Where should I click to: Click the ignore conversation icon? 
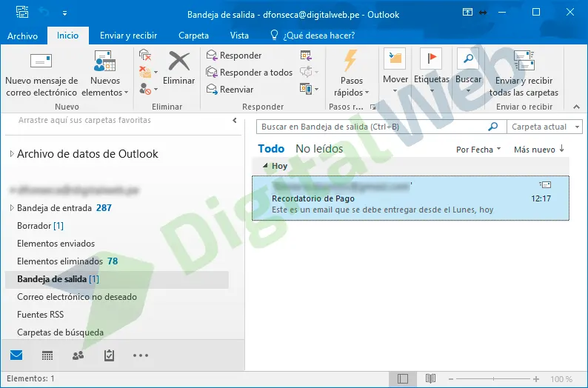tap(145, 56)
